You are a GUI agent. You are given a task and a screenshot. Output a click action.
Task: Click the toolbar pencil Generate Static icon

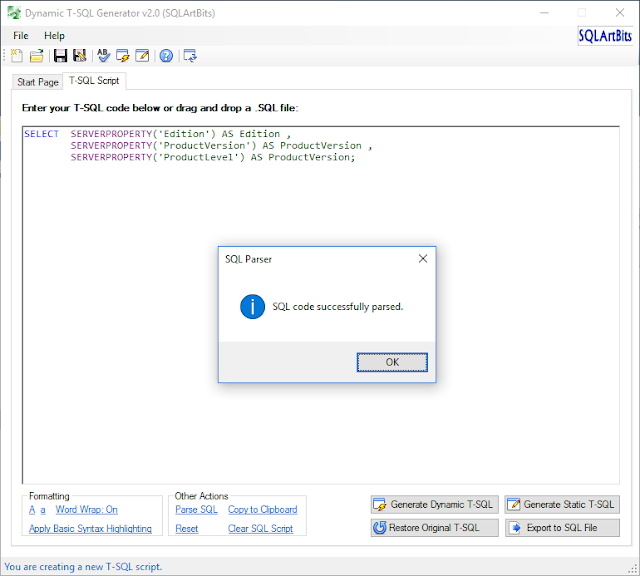(142, 56)
